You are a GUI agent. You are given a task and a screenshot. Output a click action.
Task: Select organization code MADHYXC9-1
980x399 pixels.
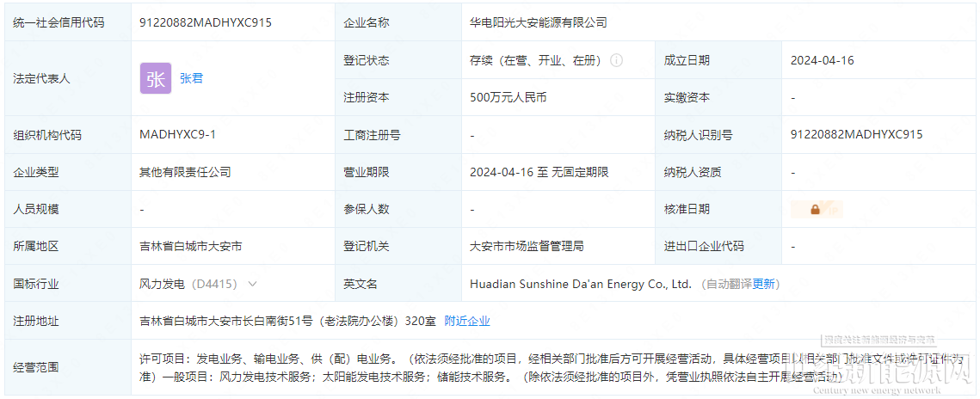pyautogui.click(x=177, y=135)
